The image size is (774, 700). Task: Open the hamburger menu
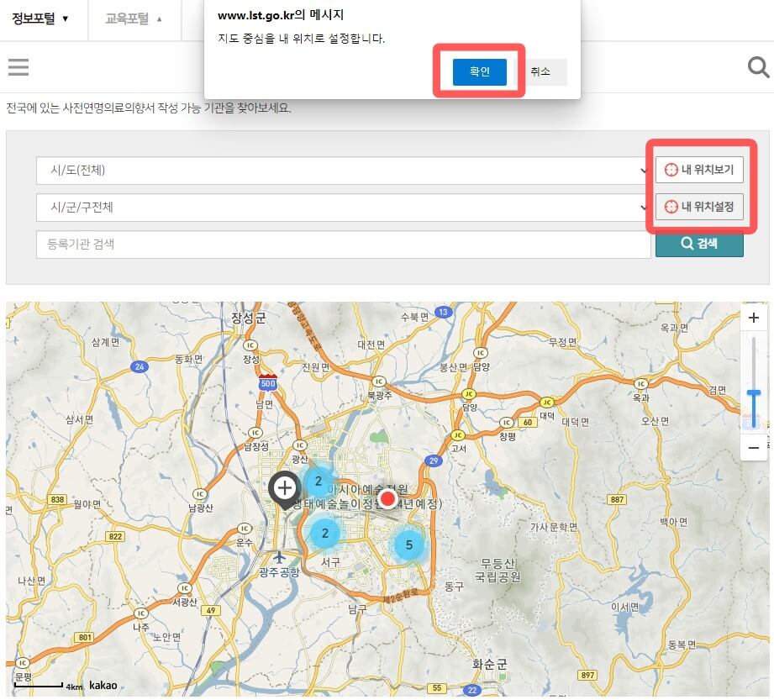point(18,67)
